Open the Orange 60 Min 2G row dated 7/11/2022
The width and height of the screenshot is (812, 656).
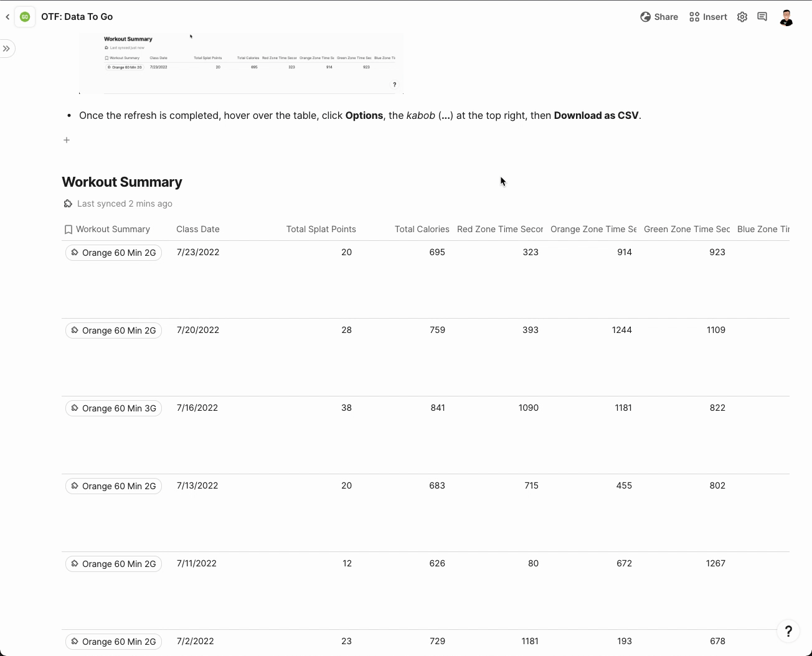pos(113,564)
